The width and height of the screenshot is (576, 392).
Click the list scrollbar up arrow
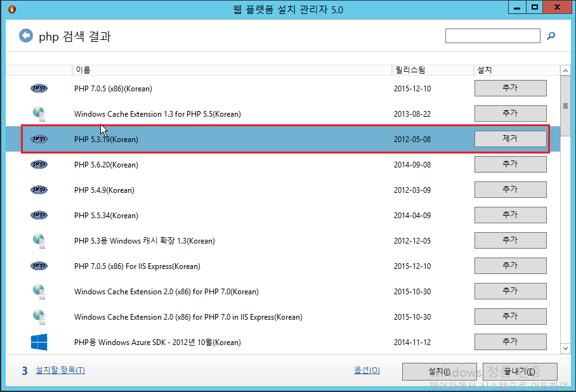(x=565, y=70)
